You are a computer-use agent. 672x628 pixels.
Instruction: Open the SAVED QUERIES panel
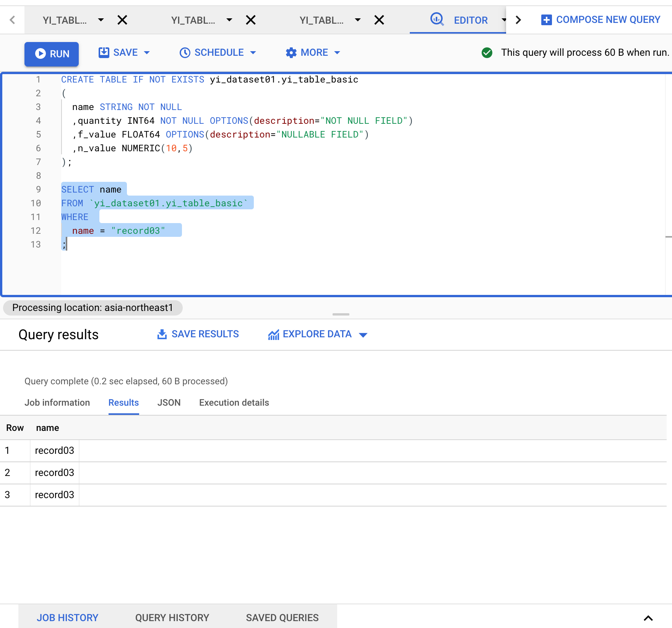(x=282, y=618)
